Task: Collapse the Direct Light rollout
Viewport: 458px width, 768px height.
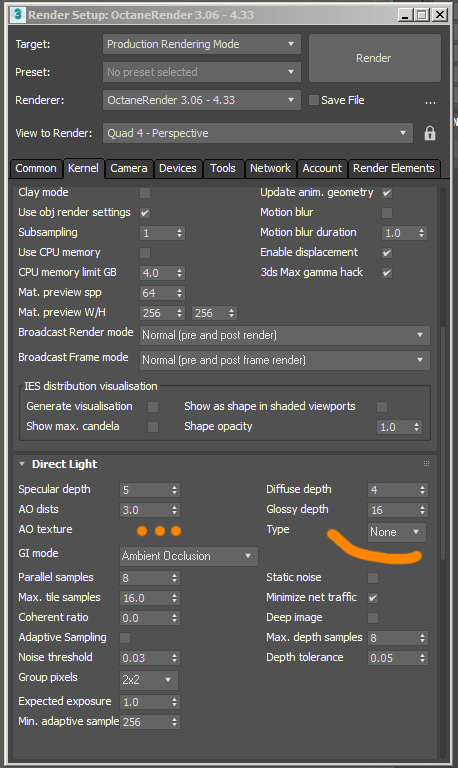Action: [22, 464]
